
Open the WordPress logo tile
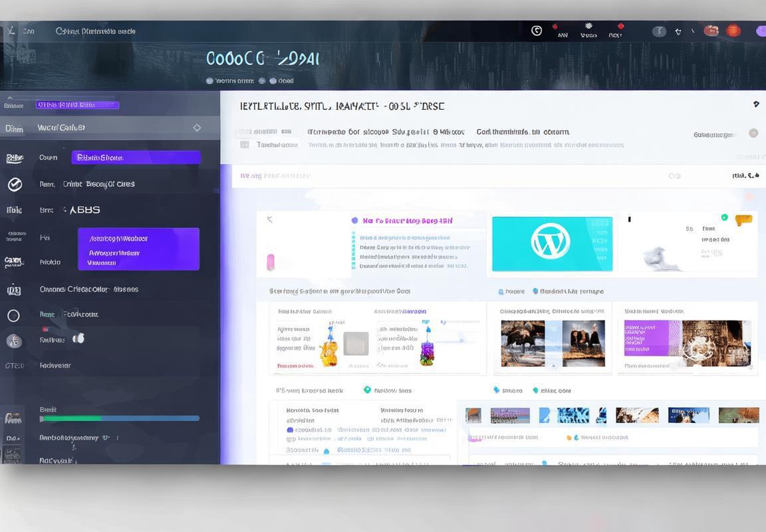coord(552,243)
